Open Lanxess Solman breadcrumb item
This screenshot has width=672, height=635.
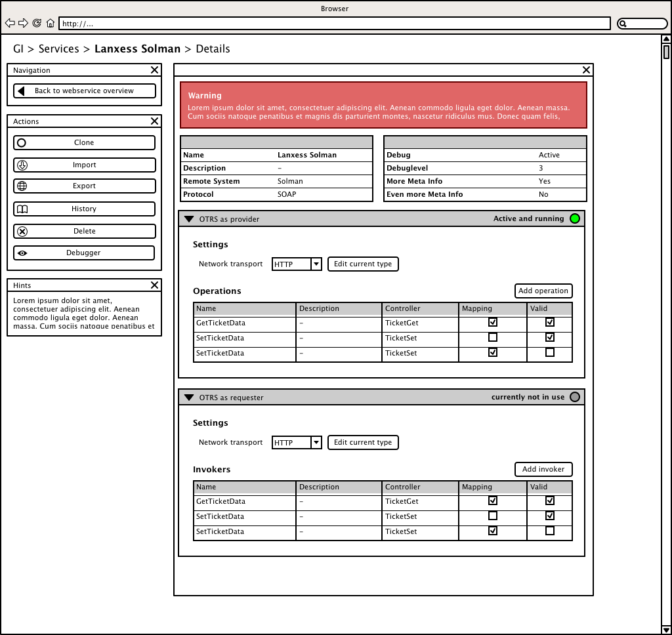pyautogui.click(x=137, y=49)
